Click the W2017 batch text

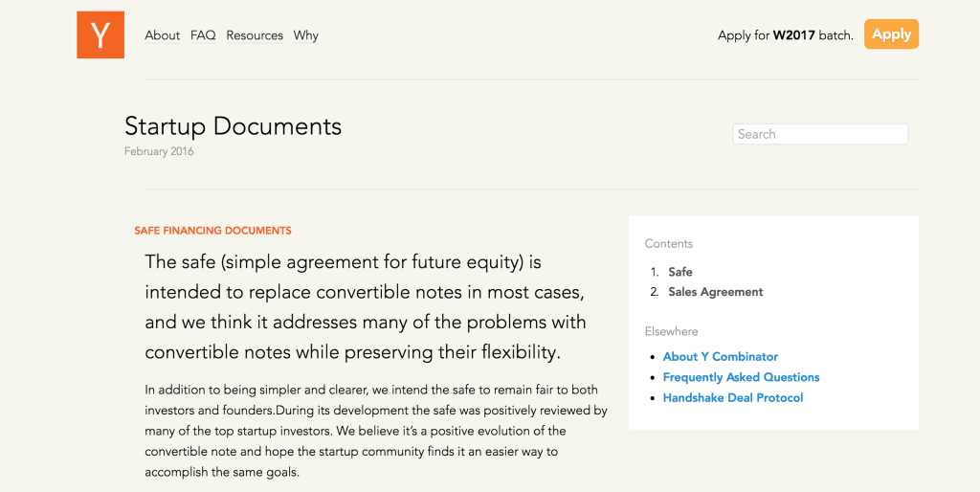tap(793, 35)
